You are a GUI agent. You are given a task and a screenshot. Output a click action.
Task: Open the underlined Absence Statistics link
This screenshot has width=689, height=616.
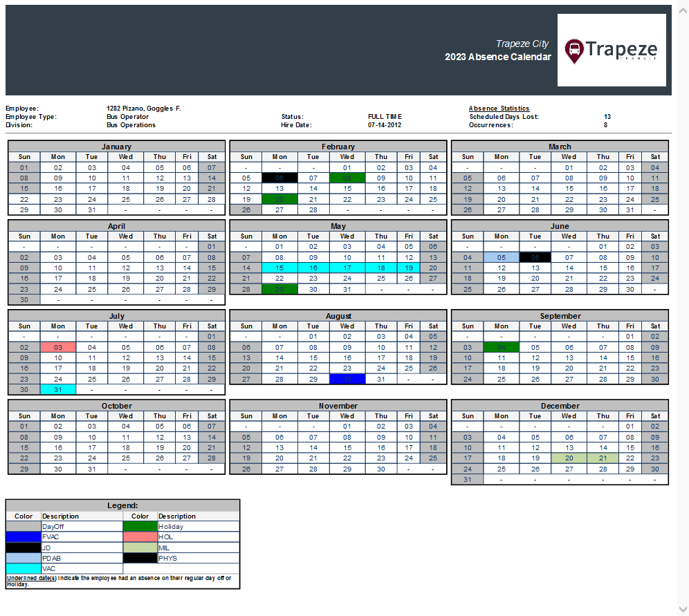[x=499, y=108]
